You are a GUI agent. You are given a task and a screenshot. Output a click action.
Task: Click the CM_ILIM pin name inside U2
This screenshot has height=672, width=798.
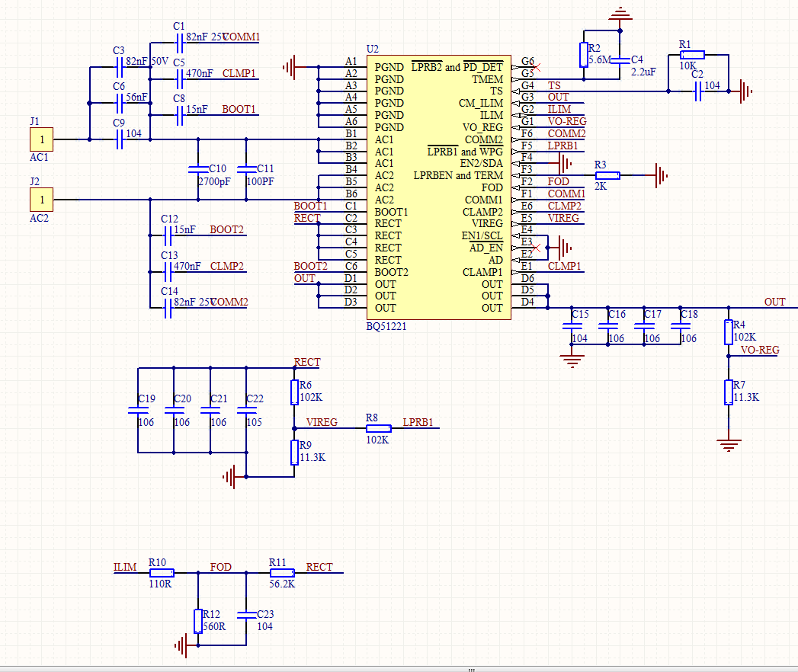(481, 104)
